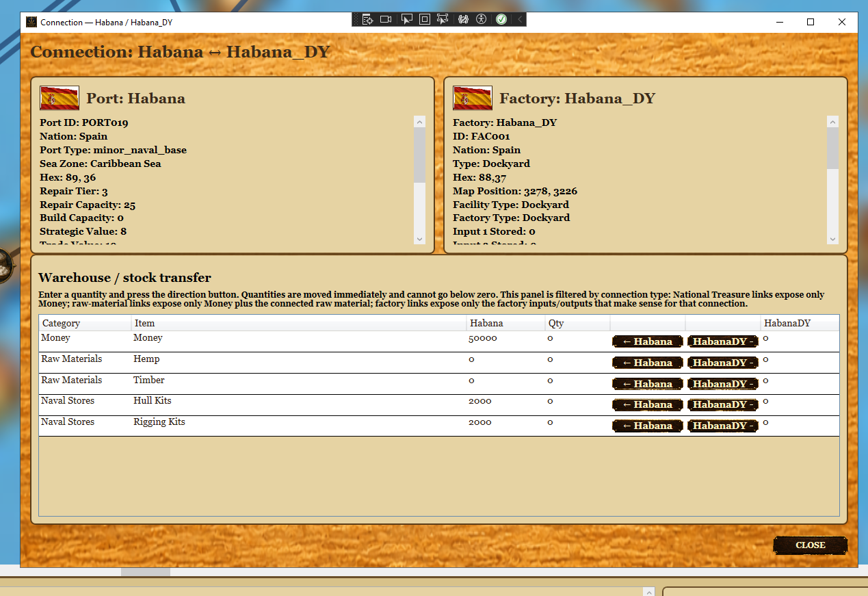Maximize the Connection window

point(811,22)
